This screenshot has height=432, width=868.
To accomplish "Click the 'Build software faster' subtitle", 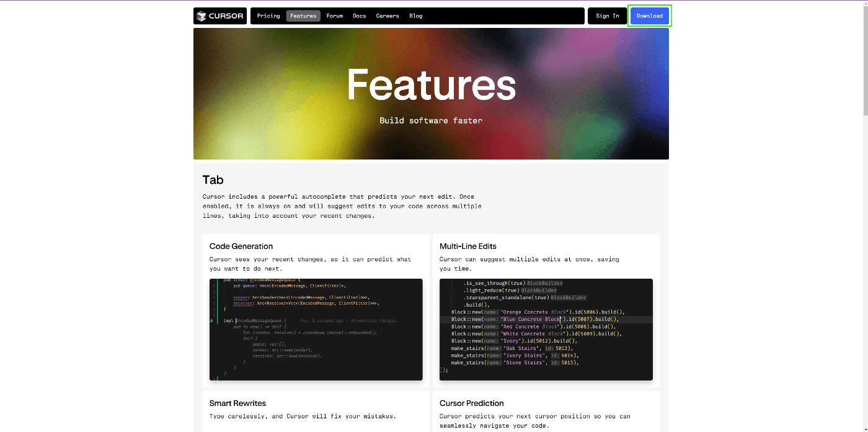I will [431, 120].
